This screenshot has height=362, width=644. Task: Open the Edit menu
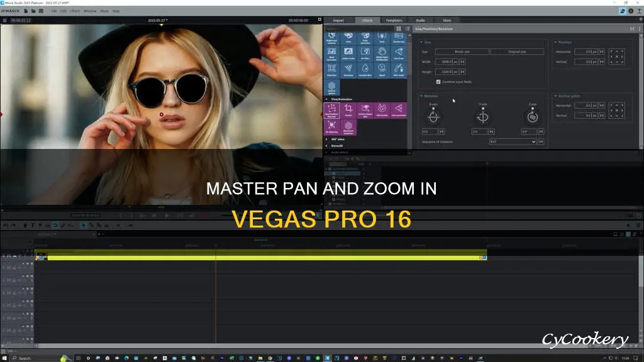tap(64, 11)
